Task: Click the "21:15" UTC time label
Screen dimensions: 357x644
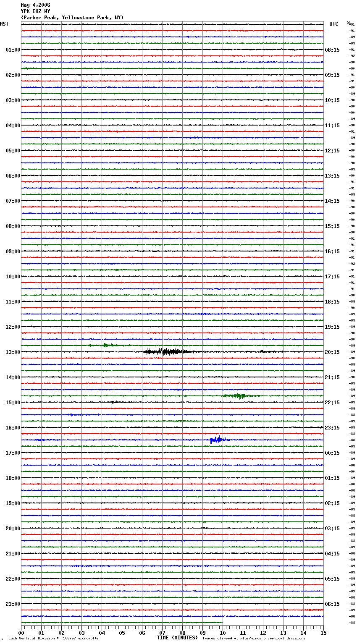Action: [332, 377]
